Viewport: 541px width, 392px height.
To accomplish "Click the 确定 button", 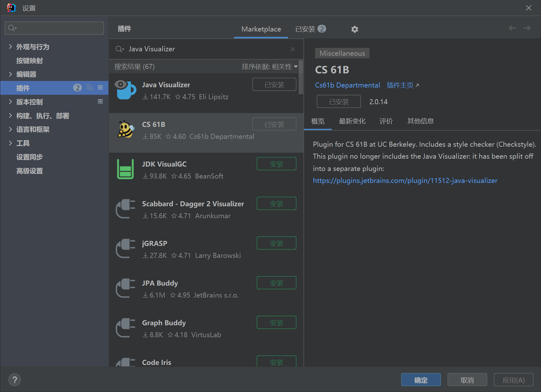I will coord(421,380).
